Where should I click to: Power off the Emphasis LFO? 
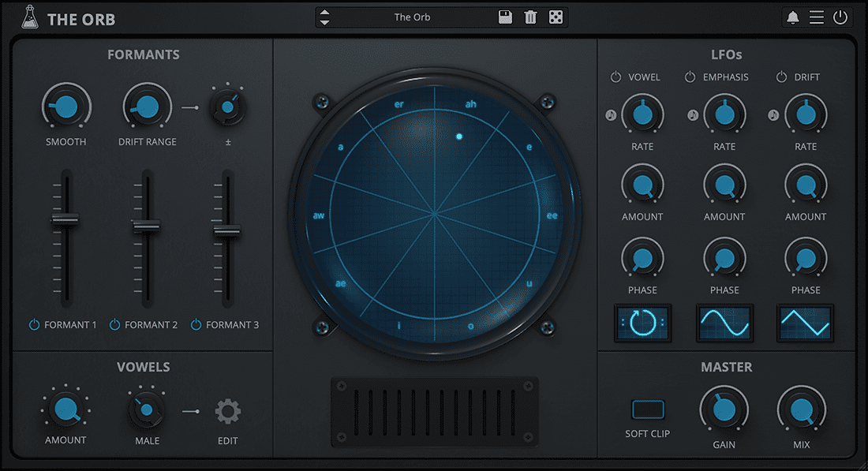[690, 77]
